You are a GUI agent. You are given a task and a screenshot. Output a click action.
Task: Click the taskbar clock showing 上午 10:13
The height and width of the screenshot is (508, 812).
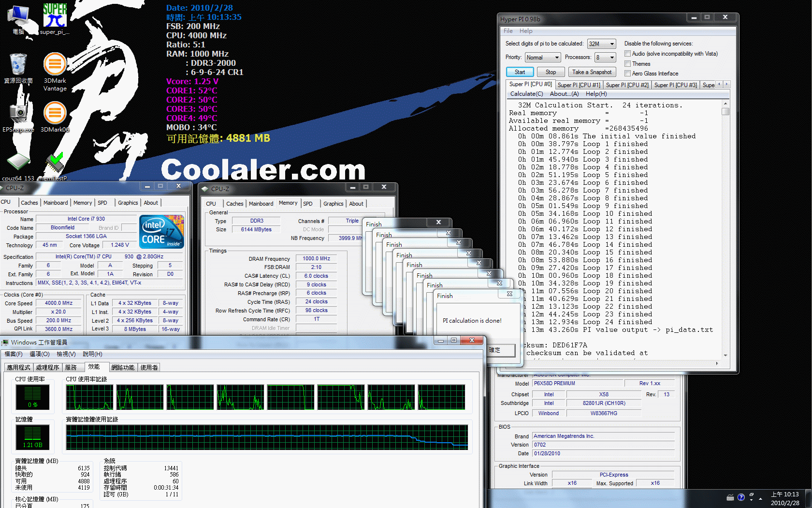(x=785, y=498)
